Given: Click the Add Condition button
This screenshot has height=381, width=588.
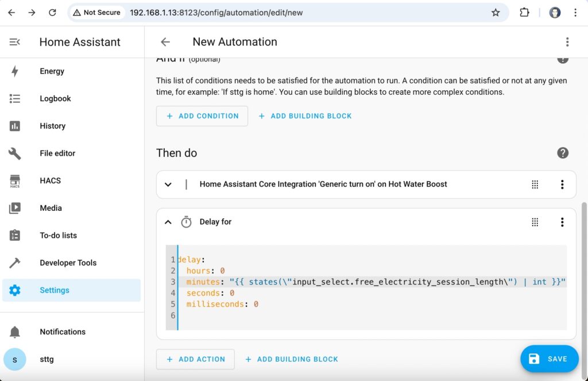Looking at the screenshot, I should click(x=202, y=116).
